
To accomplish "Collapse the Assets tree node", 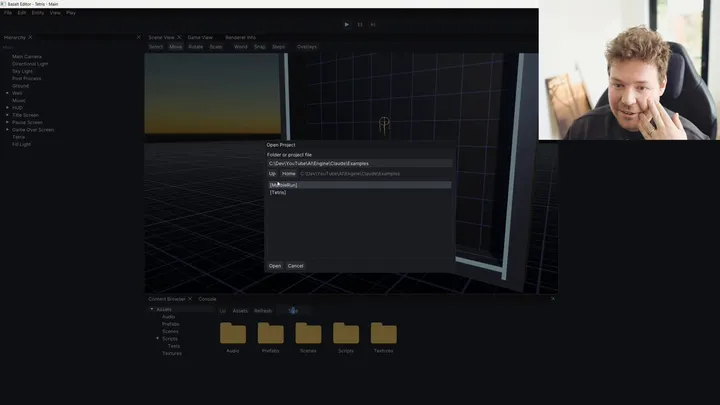I will pos(152,309).
